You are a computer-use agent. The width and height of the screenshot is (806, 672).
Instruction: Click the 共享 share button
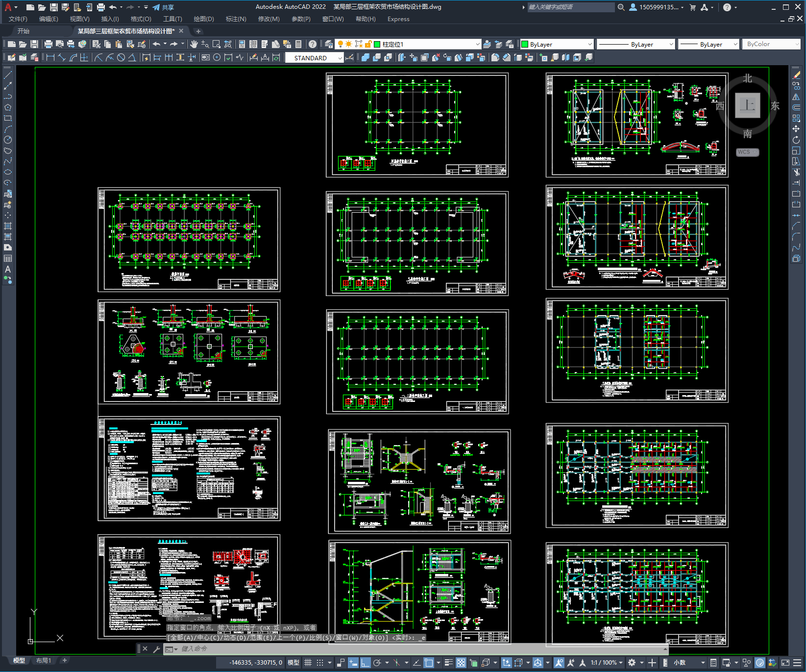[163, 7]
